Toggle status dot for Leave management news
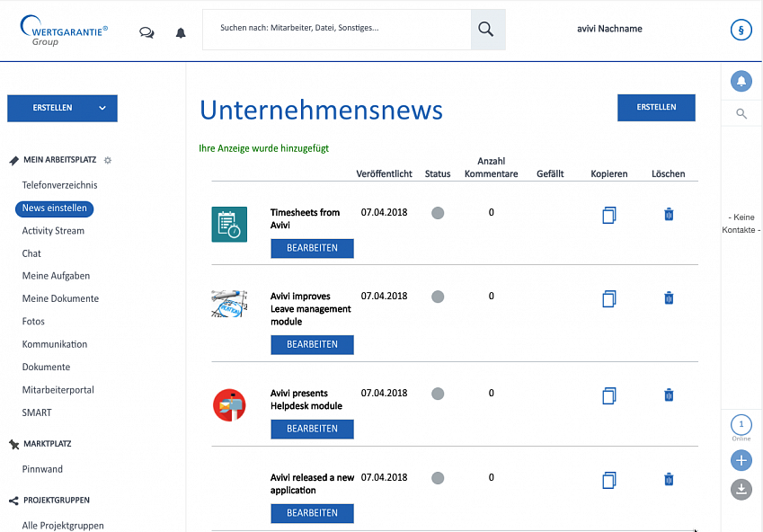The height and width of the screenshot is (532, 763). coord(438,297)
